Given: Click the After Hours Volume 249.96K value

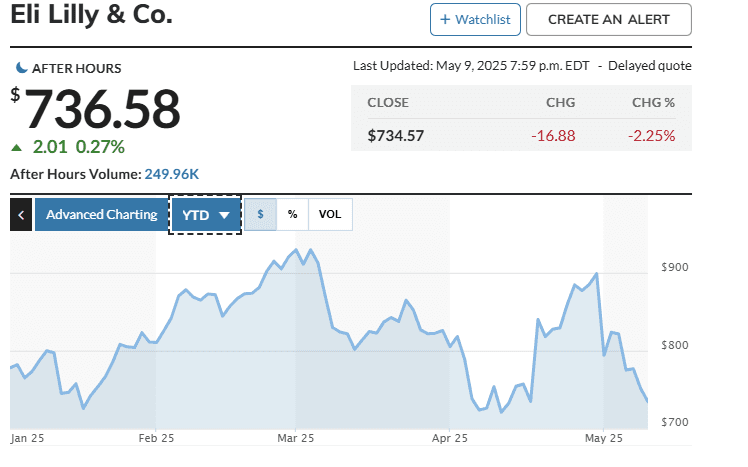Looking at the screenshot, I should click(x=172, y=174).
